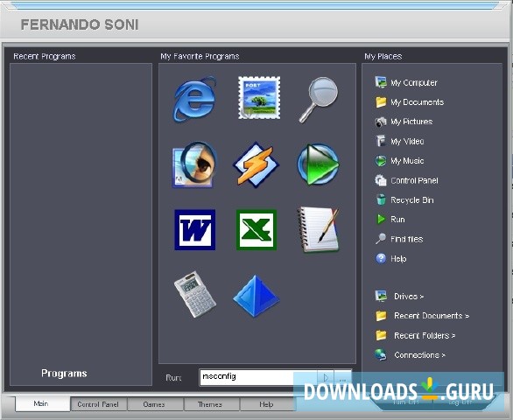Click the My Computer icon in My Places
Image resolution: width=513 pixels, height=420 pixels.
(x=381, y=82)
